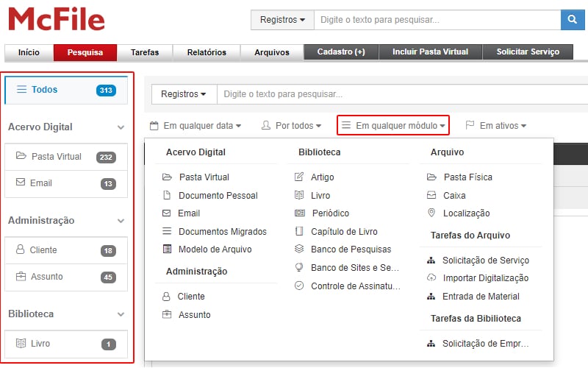
Task: Collapse the Acervo Digital sidebar section
Action: point(121,127)
